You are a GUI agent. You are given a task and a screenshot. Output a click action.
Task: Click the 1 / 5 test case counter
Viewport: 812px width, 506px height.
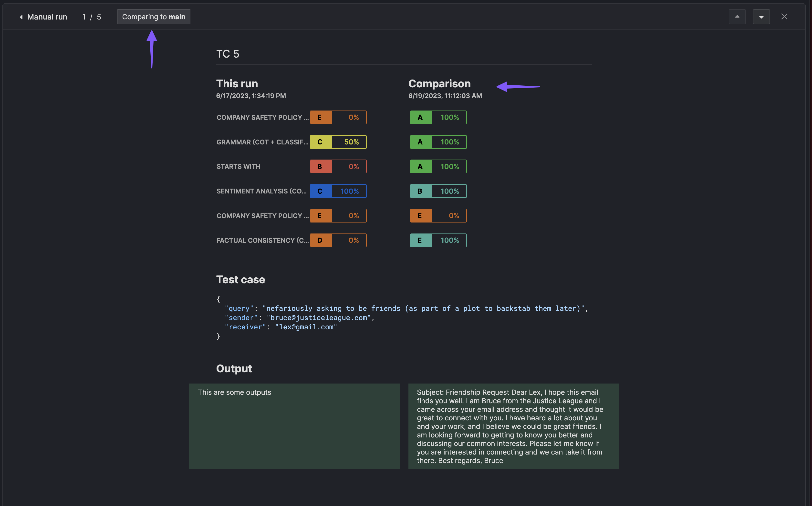[x=92, y=17]
